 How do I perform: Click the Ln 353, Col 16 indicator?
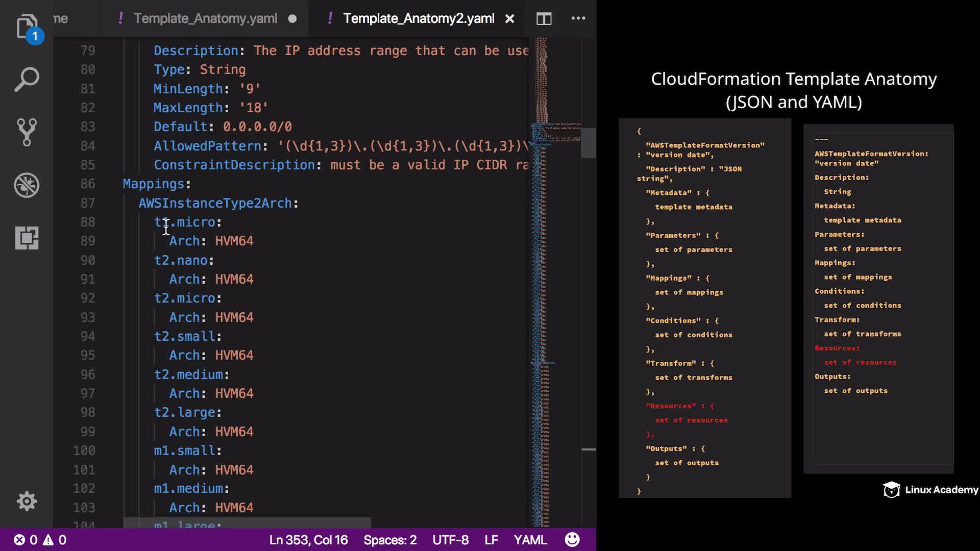tap(308, 540)
